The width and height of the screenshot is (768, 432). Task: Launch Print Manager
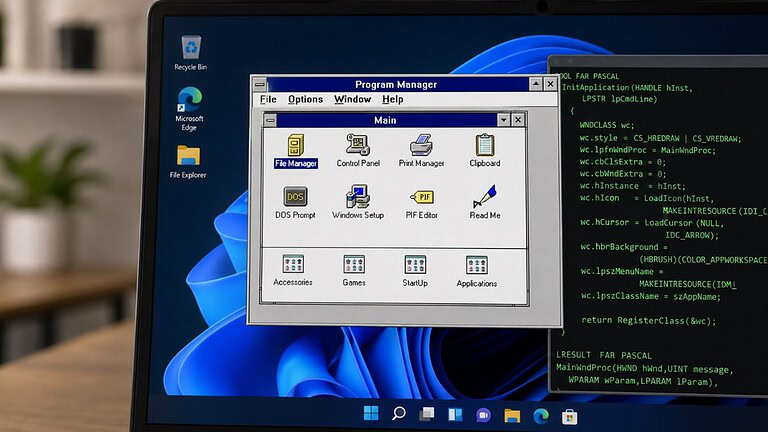point(421,151)
